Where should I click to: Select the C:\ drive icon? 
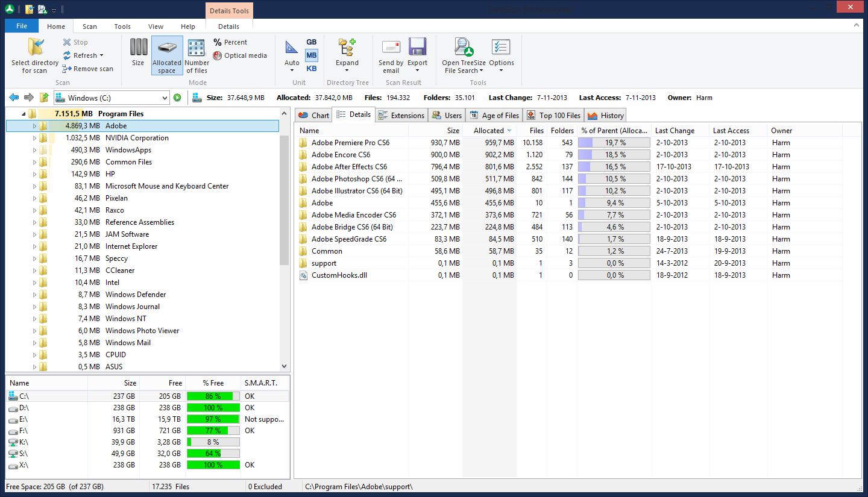13,396
